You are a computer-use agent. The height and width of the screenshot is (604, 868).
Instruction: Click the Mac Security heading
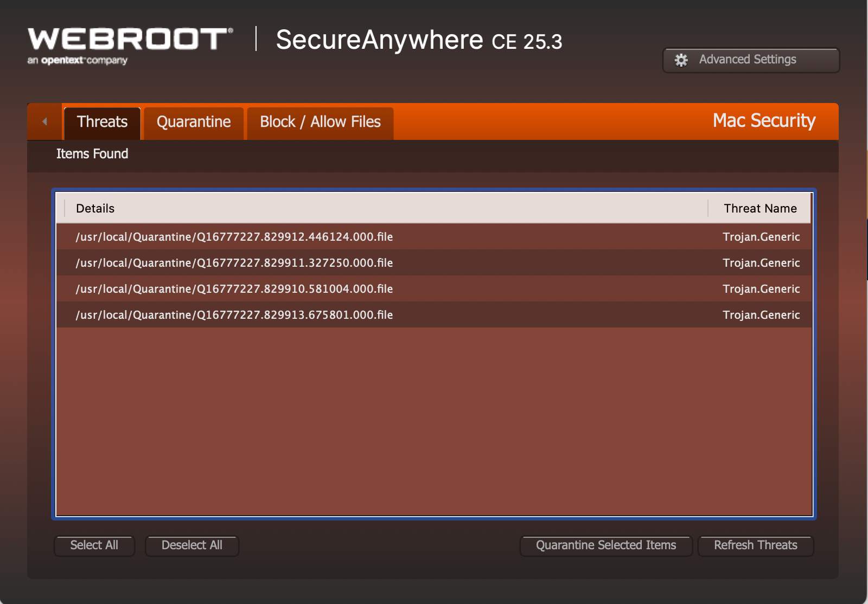[x=764, y=120]
